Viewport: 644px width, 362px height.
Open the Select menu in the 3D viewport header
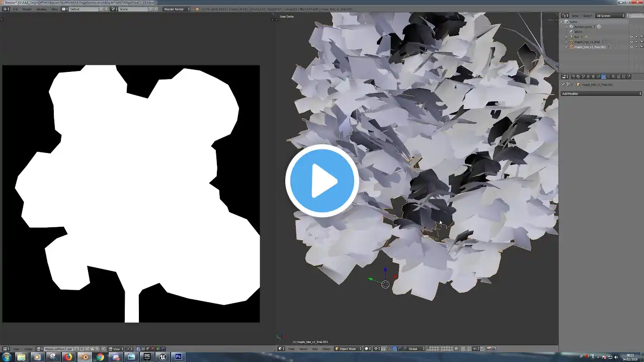[303, 348]
